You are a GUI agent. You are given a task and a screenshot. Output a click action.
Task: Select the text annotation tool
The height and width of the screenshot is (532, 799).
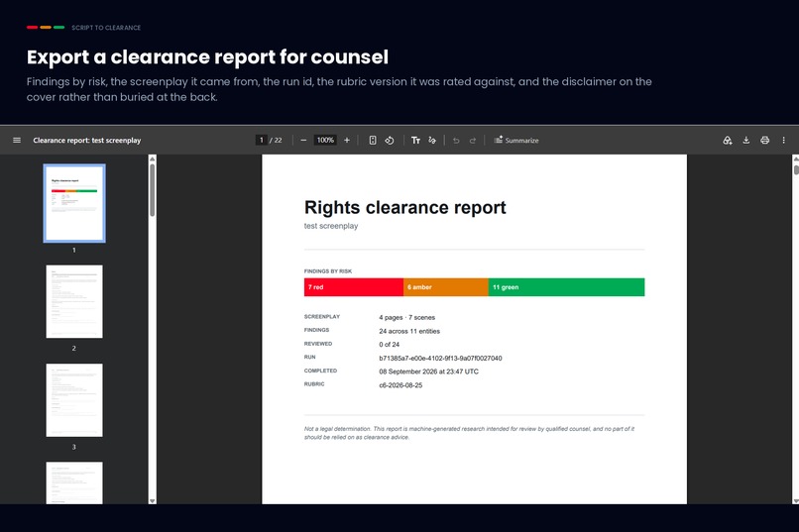(415, 140)
